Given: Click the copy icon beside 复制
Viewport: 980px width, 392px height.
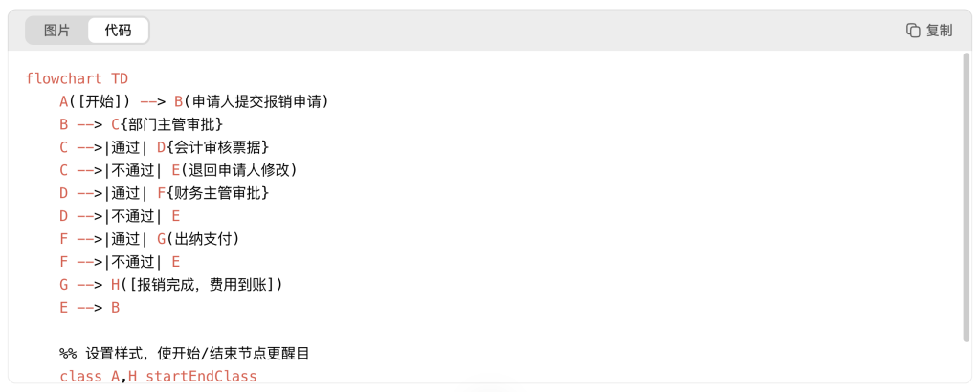Looking at the screenshot, I should (x=913, y=31).
